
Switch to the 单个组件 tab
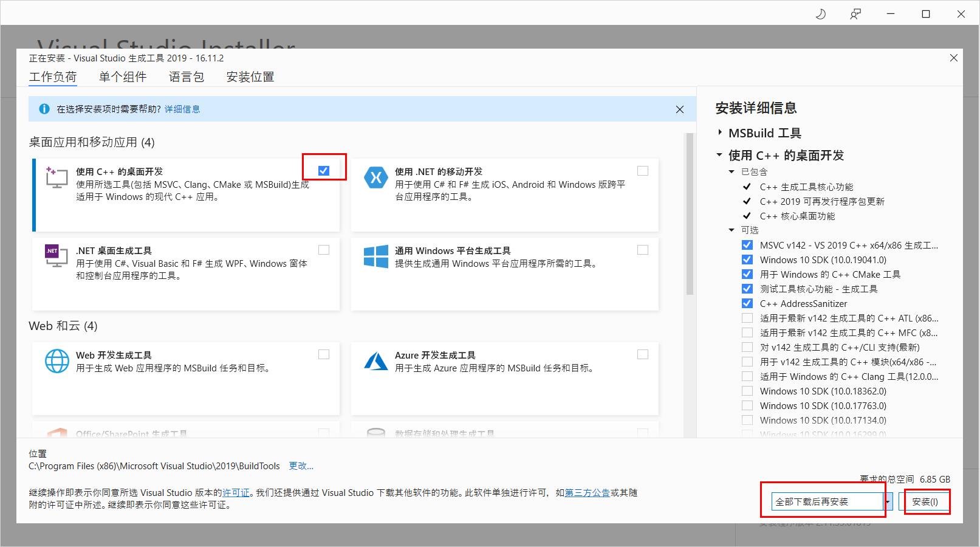coord(123,77)
